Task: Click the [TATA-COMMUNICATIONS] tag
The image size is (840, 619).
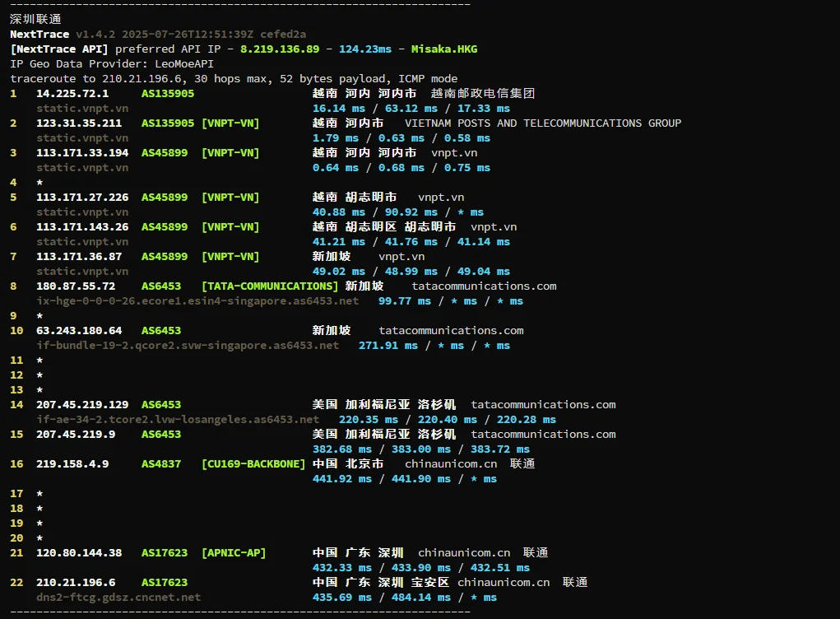Action: coord(270,286)
